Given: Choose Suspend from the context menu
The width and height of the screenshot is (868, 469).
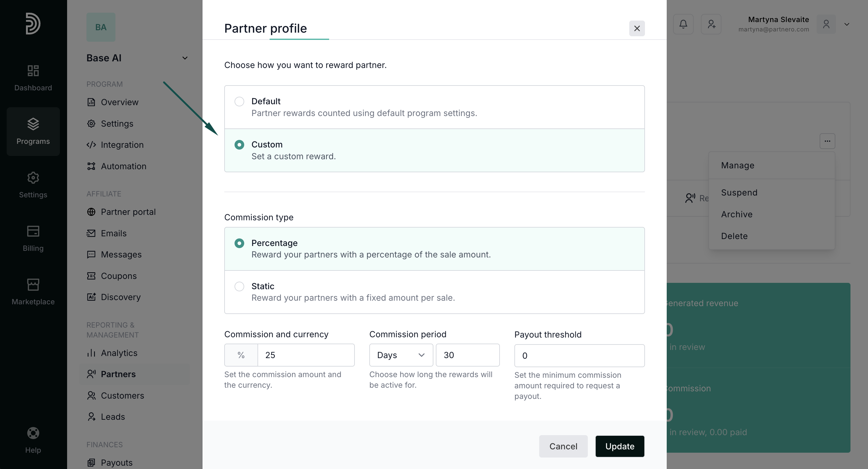Looking at the screenshot, I should [739, 193].
